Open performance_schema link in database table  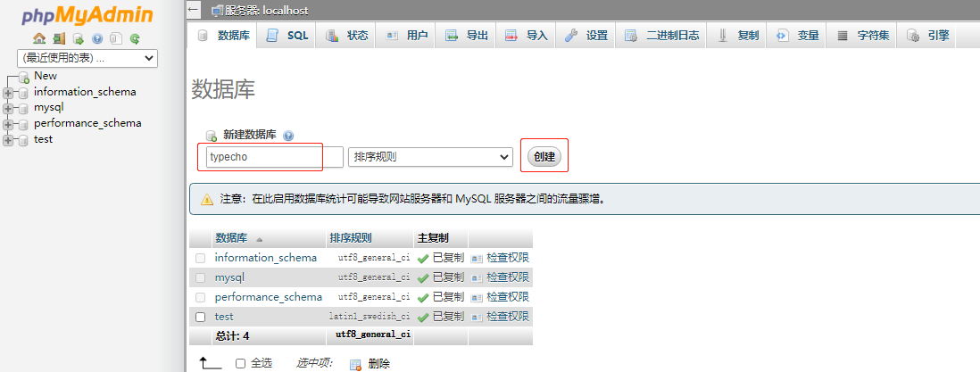pyautogui.click(x=268, y=296)
